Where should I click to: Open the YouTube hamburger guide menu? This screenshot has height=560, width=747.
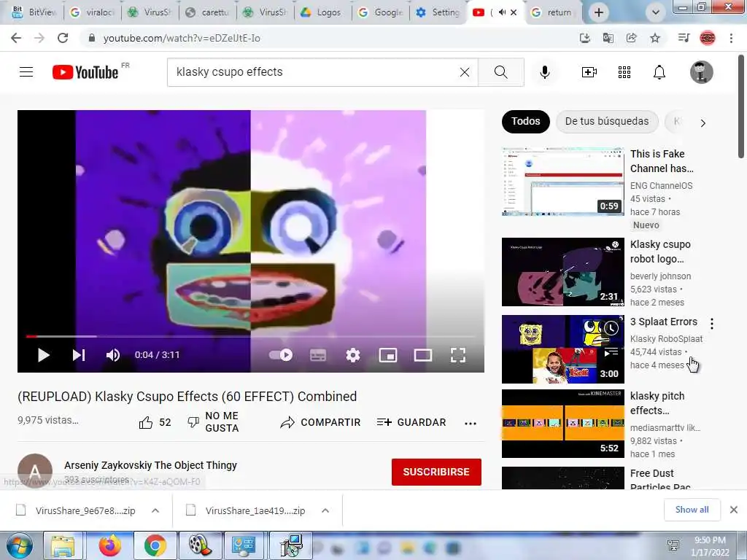pyautogui.click(x=26, y=72)
